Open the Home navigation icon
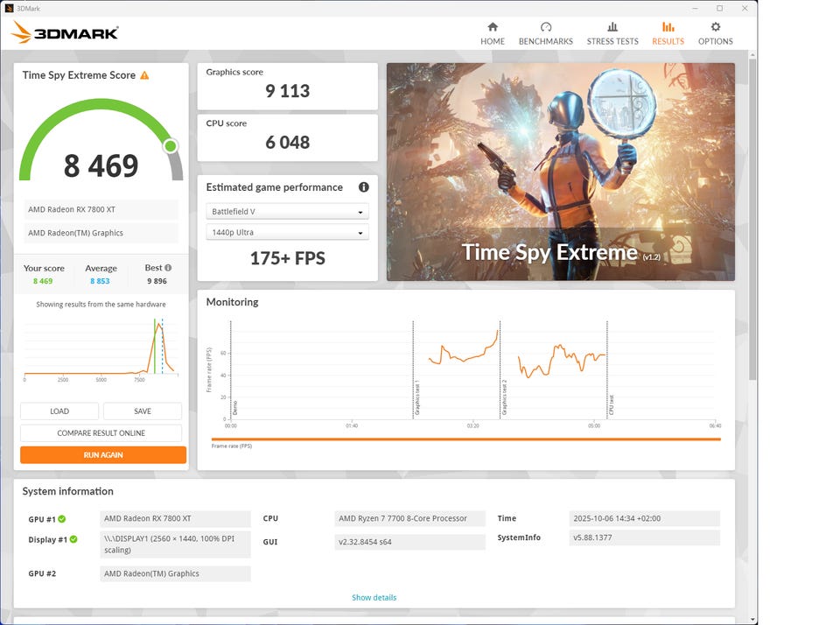Image resolution: width=840 pixels, height=625 pixels. point(493,27)
